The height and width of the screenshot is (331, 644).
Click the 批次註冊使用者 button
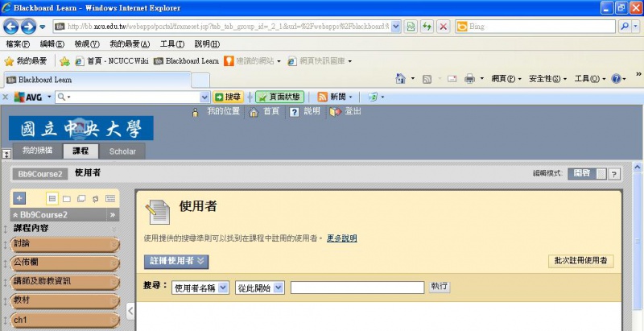click(580, 261)
